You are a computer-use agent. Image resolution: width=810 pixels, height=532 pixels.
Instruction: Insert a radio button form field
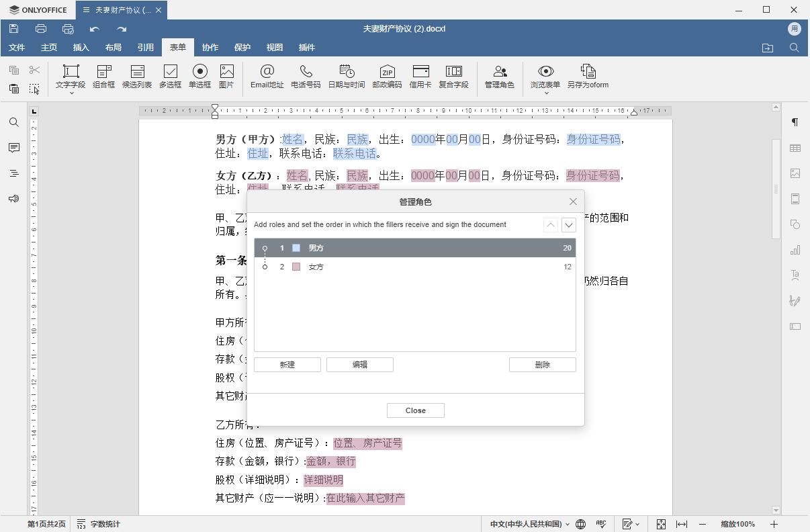pyautogui.click(x=200, y=77)
